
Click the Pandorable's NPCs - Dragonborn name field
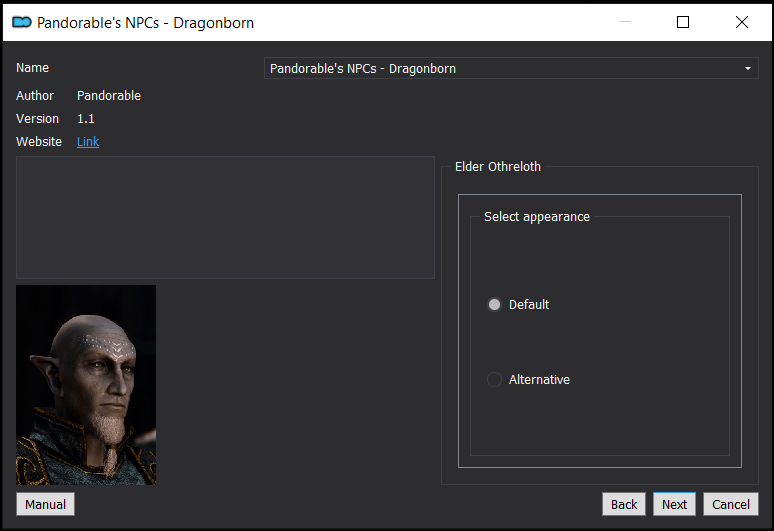coord(511,69)
